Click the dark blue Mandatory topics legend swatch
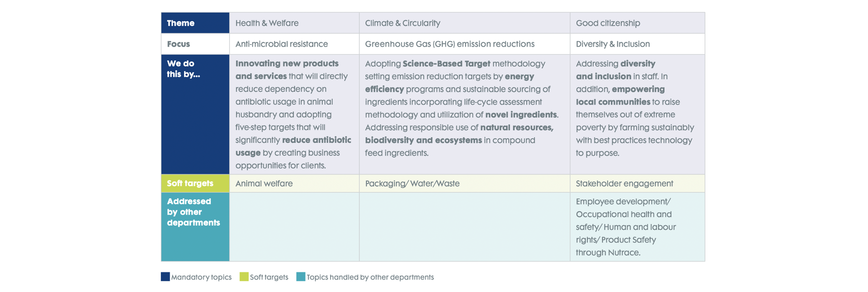Screen dimensions: 868x292 pos(165,277)
